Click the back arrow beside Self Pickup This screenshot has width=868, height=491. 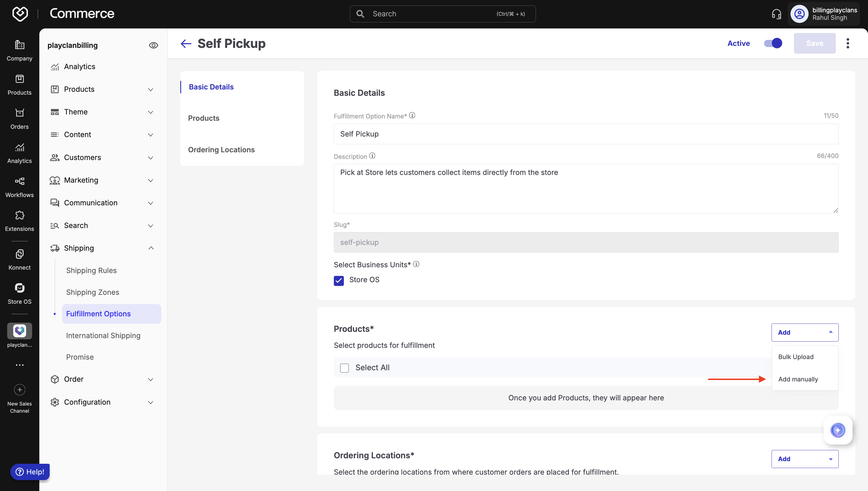[186, 44]
